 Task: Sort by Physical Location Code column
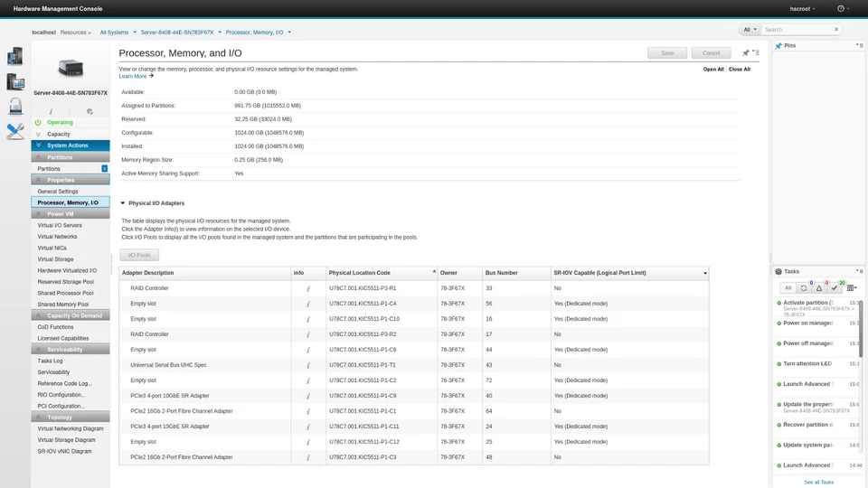pos(382,273)
